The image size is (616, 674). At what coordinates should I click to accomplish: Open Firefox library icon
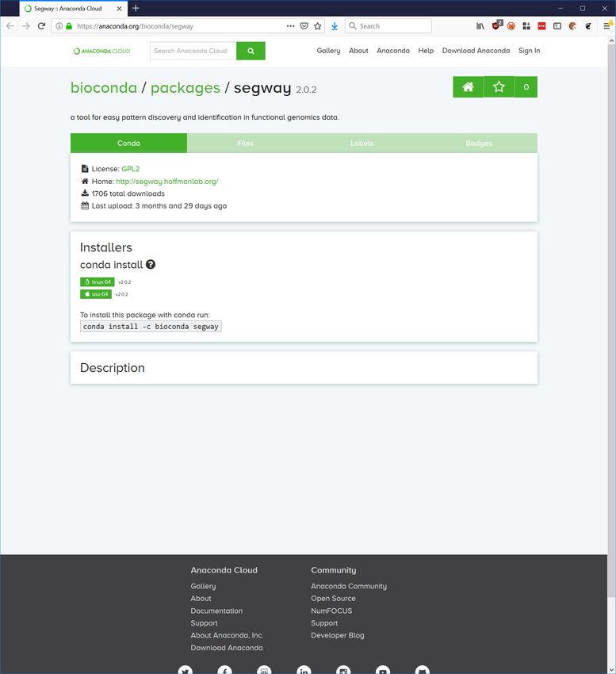coord(480,26)
